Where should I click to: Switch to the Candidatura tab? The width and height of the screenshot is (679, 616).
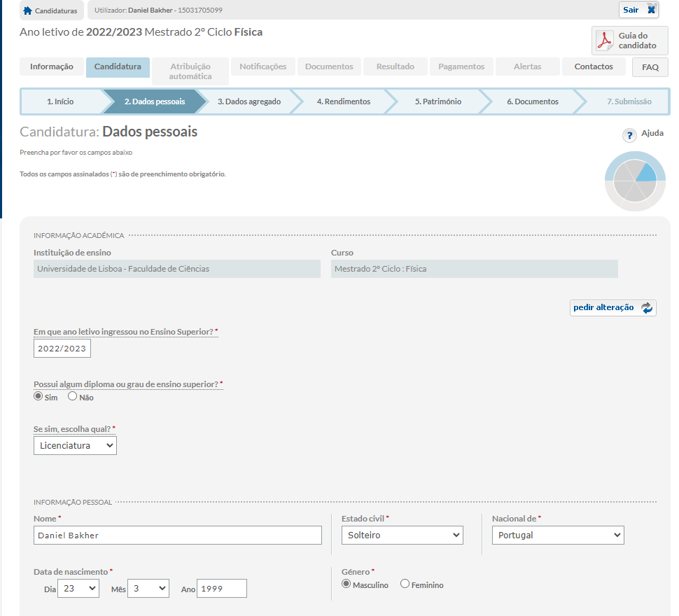(118, 67)
